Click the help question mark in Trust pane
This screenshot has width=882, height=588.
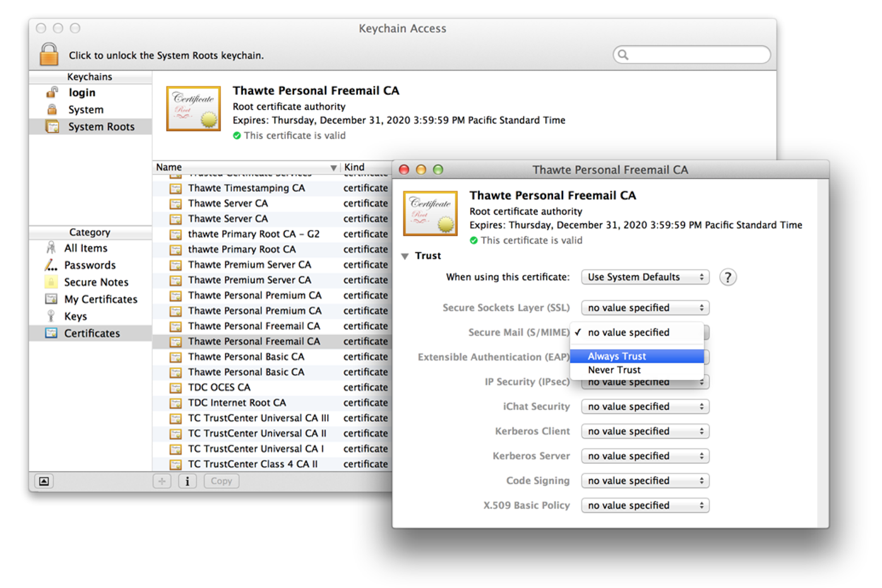coord(727,277)
